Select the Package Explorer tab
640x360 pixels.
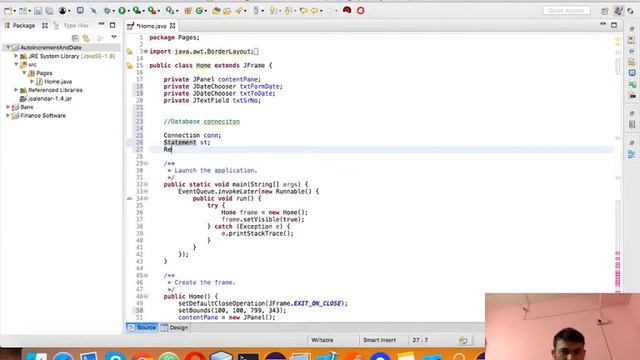tap(24, 25)
